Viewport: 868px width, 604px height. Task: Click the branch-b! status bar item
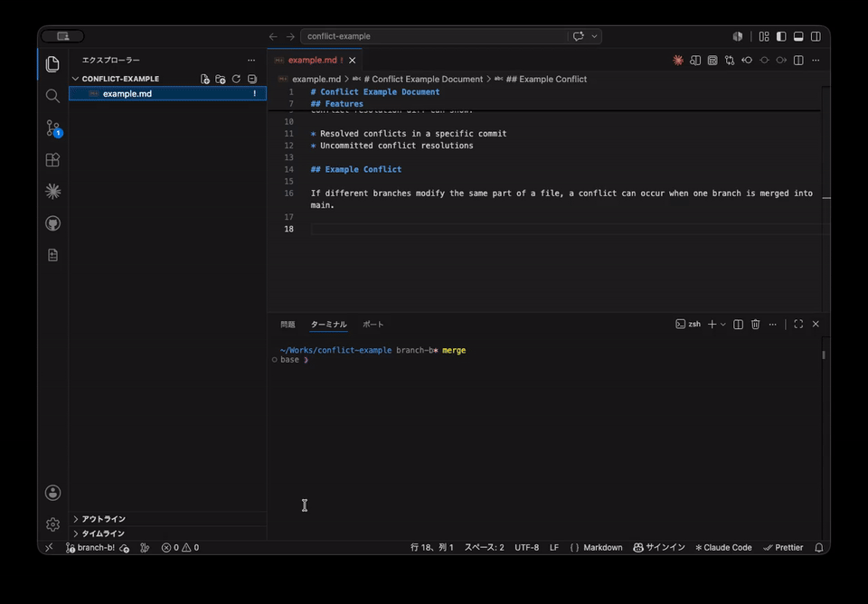(90, 548)
